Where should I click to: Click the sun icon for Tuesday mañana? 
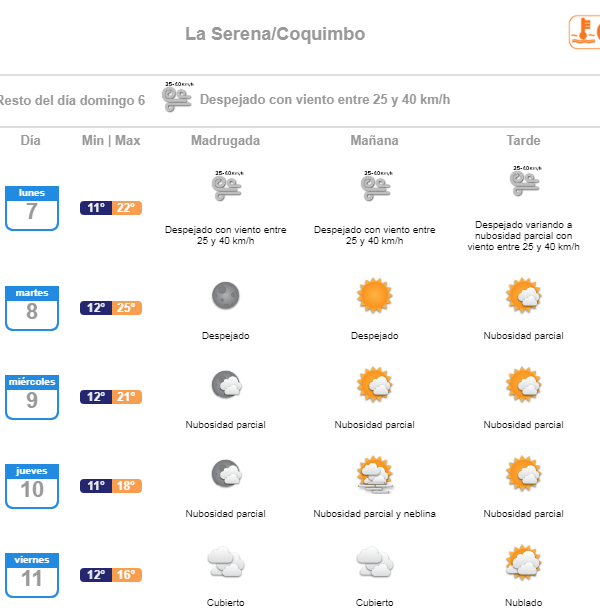point(374,295)
